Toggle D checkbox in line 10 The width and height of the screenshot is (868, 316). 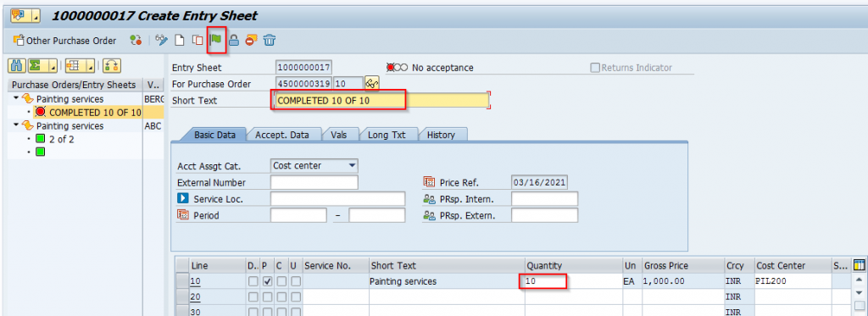(x=253, y=281)
